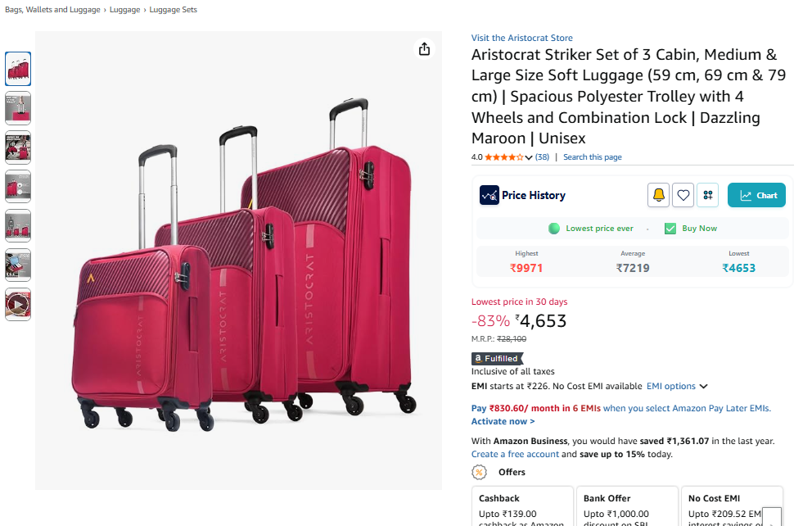Click the Lowest price ever green indicator
Screen dimensions: 812x526
(553, 229)
